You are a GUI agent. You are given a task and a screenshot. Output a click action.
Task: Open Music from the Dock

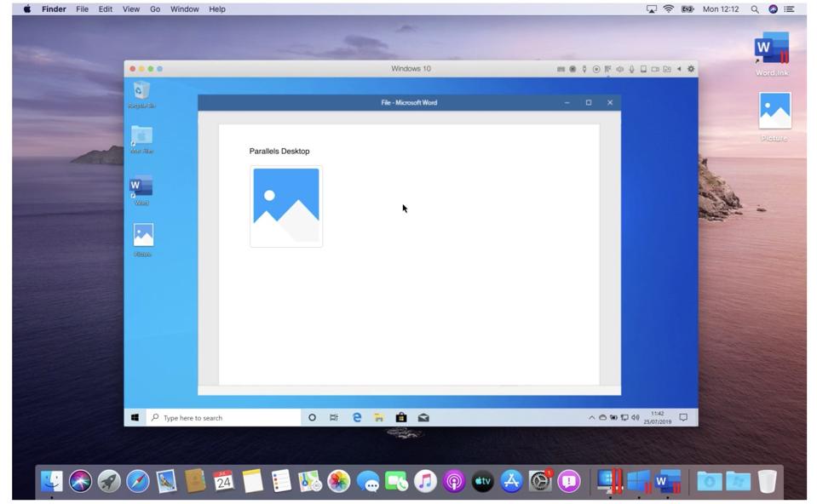pos(425,480)
